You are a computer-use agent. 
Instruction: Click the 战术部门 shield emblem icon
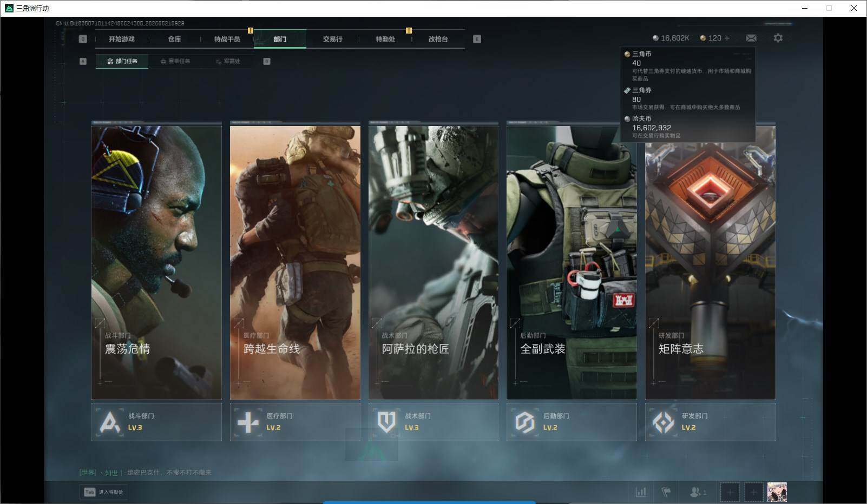coord(386,422)
